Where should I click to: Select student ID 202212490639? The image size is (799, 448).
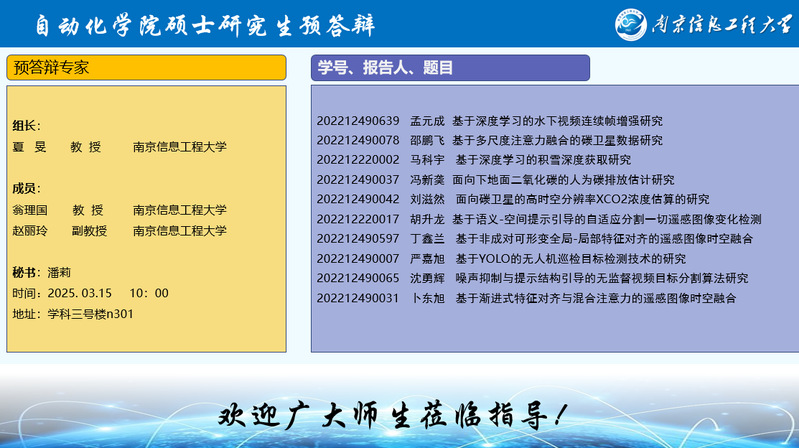(358, 121)
